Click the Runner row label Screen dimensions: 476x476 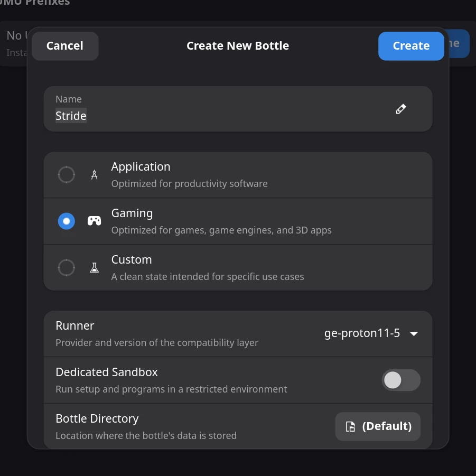(74, 326)
